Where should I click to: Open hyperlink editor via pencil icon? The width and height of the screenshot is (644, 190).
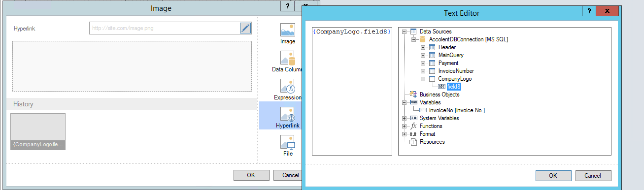point(245,28)
